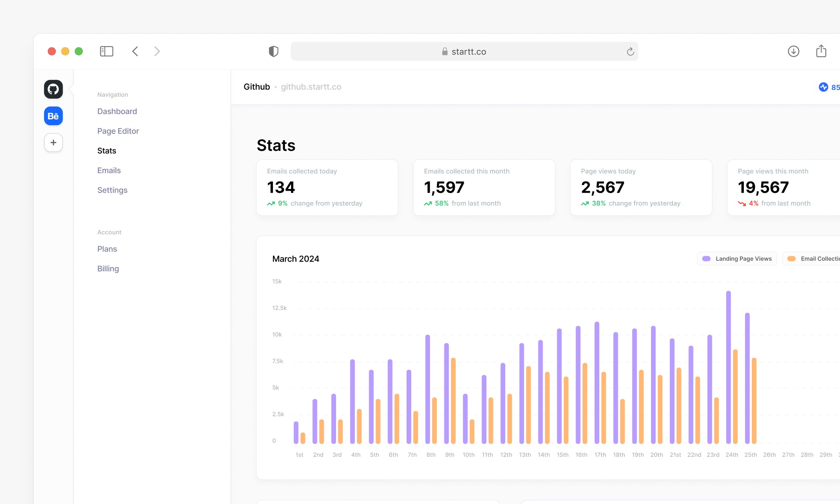Open Billing under Account
The image size is (840, 504).
tap(108, 269)
